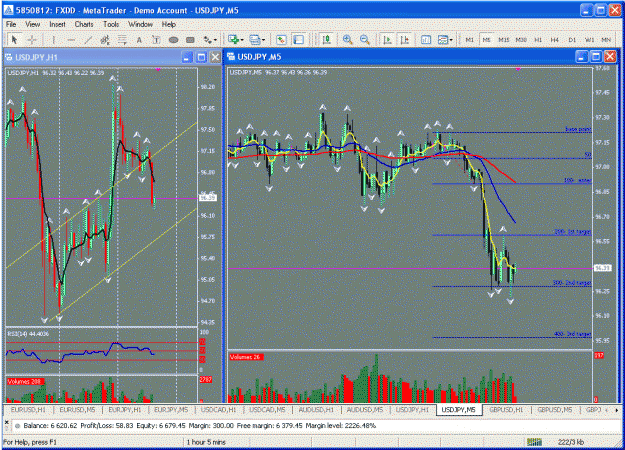625x450 pixels.
Task: Select the equidistant channel tool
Action: point(105,39)
